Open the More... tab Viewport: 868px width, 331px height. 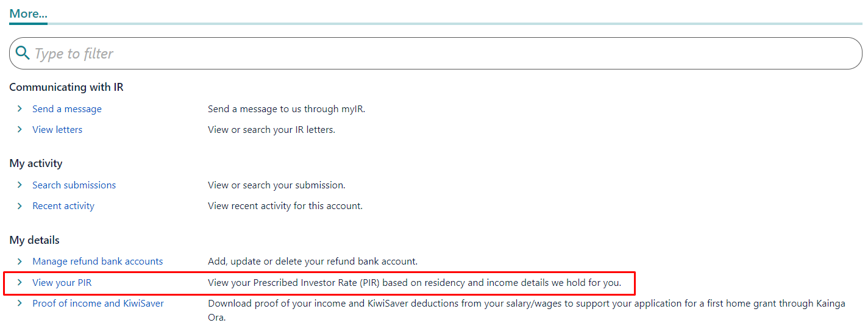(x=28, y=13)
